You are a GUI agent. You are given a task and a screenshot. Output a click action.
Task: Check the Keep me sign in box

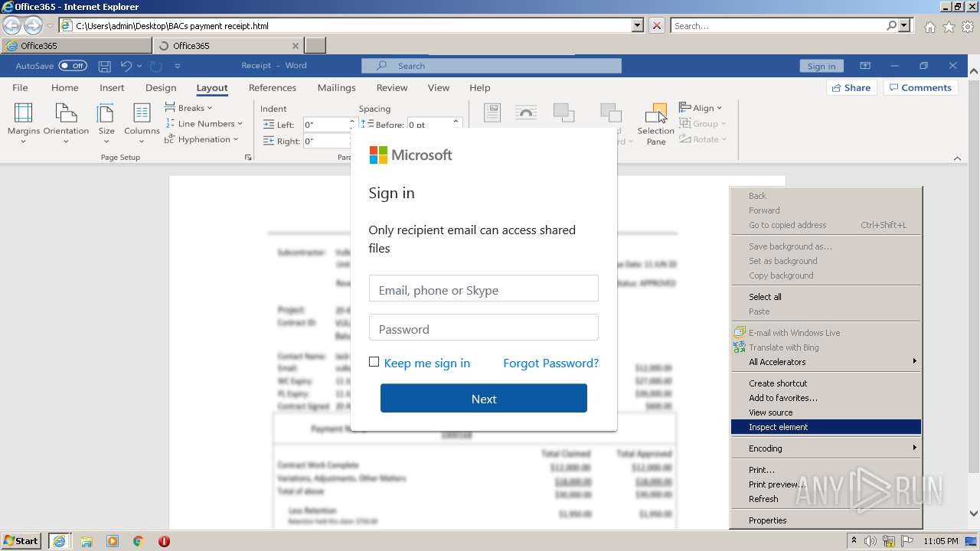click(374, 362)
